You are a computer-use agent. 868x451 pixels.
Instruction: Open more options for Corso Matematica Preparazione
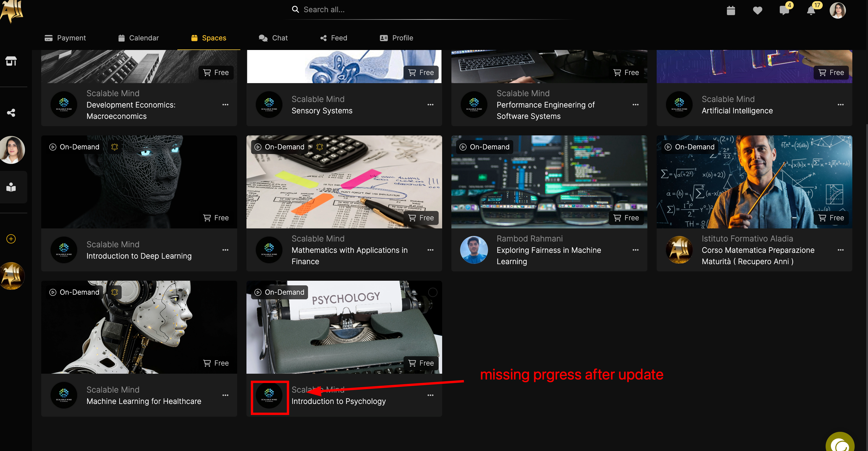click(841, 250)
